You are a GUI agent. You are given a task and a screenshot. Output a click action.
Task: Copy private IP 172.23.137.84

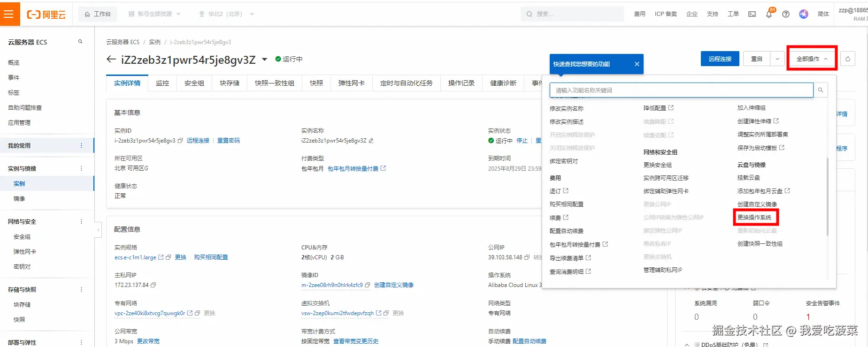coord(153,285)
